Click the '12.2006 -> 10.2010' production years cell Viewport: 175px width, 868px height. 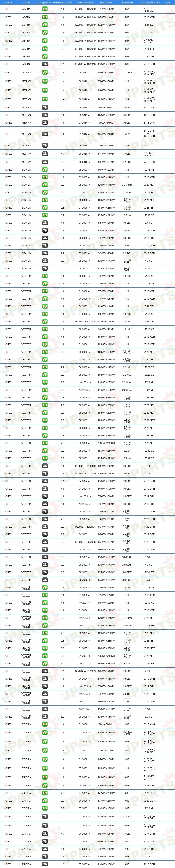tap(85, 17)
